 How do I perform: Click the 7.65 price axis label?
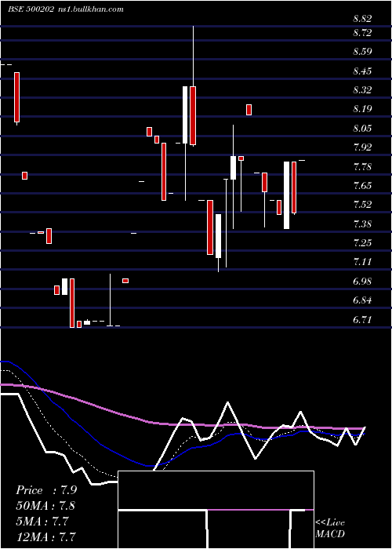click(x=362, y=186)
